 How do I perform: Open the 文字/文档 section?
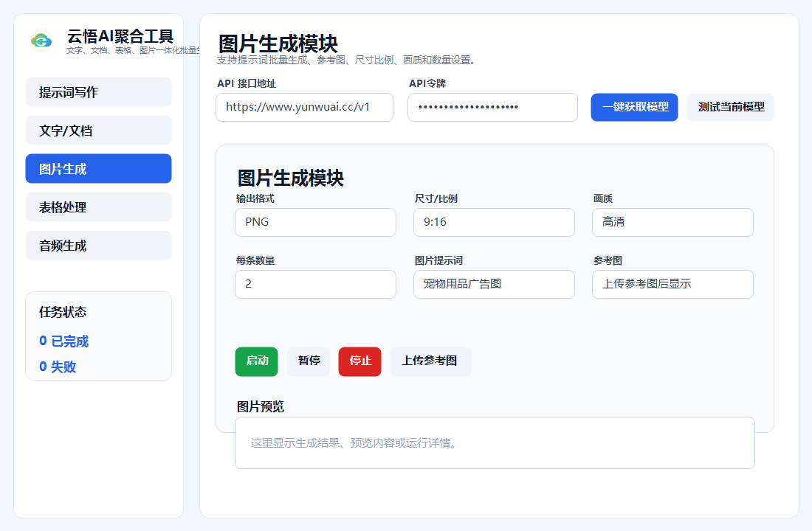pos(98,131)
